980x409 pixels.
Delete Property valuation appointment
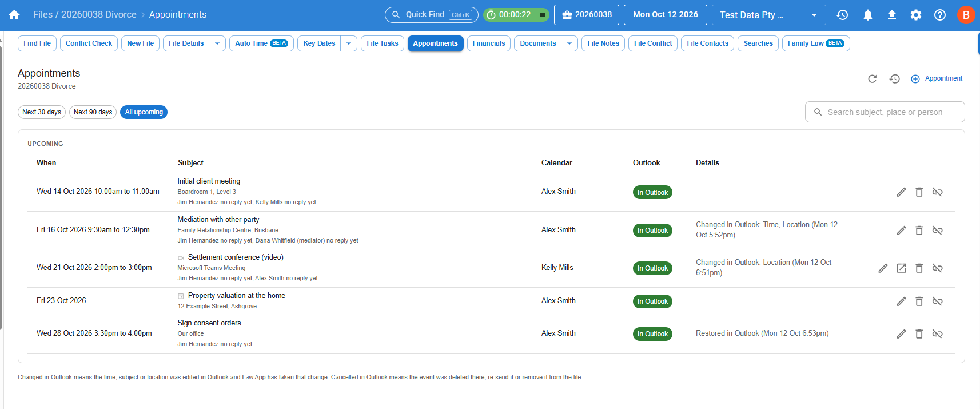(919, 301)
